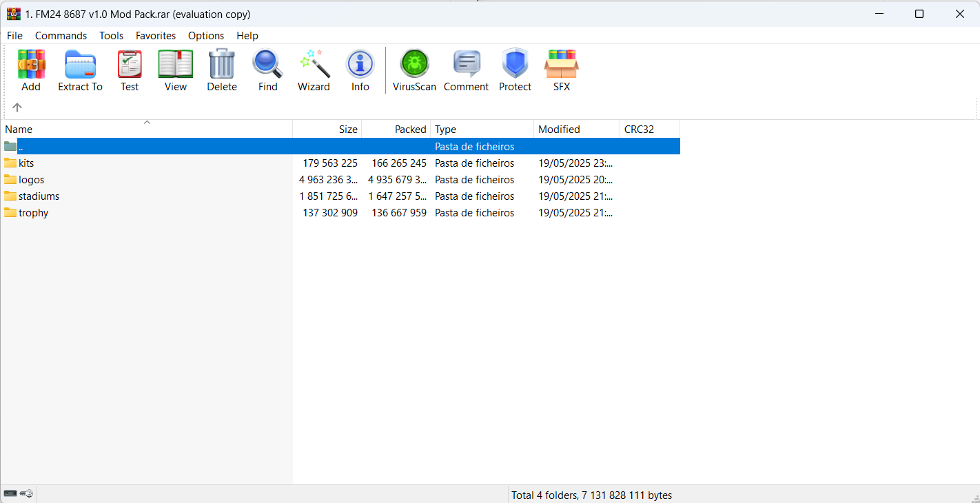Screen dimensions: 980x503
Task: Click the parent folder '..' icon
Action: [10, 147]
